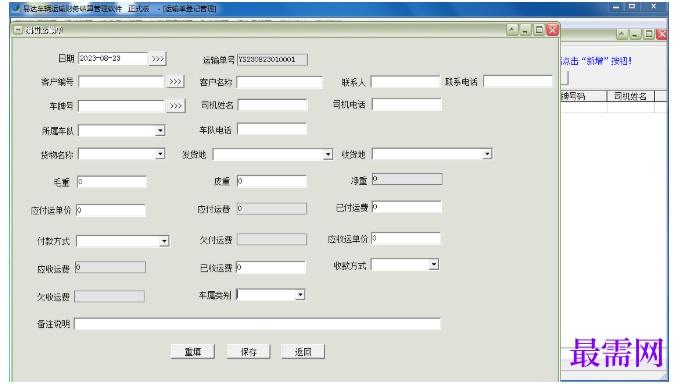Focus the 日期 date field

(113, 58)
